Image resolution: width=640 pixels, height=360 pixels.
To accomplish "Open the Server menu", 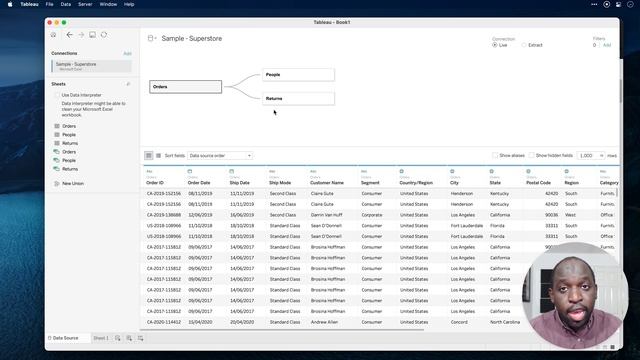I will pyautogui.click(x=85, y=4).
